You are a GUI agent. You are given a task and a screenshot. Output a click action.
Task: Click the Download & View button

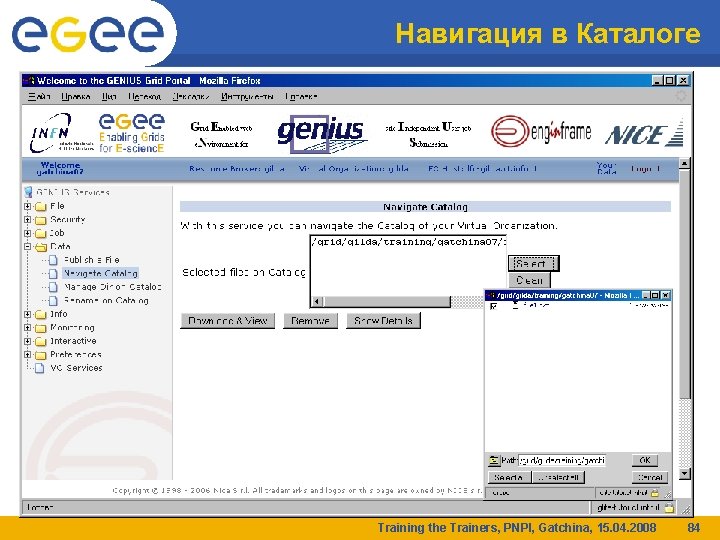point(227,321)
